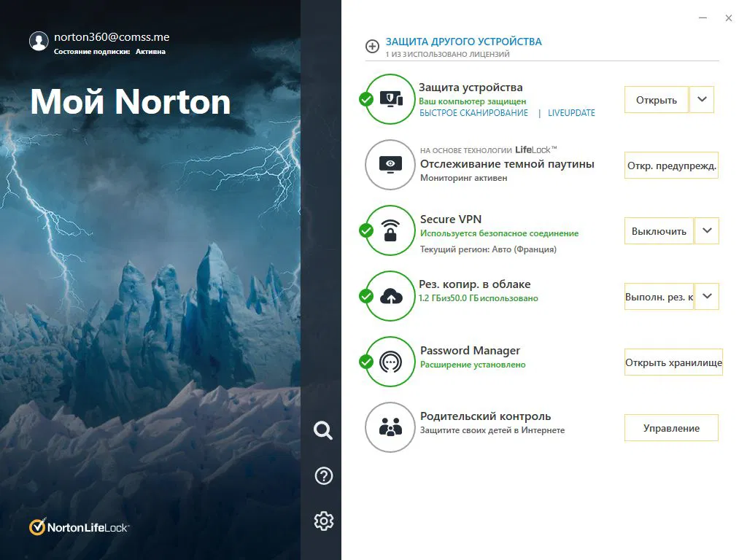Open the Cloud Backup cloud icon

390,296
